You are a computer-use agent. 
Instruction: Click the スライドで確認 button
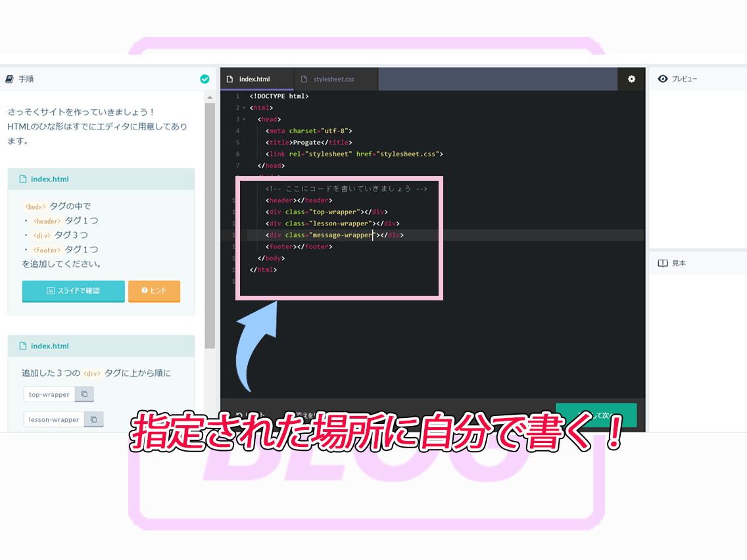pyautogui.click(x=74, y=291)
